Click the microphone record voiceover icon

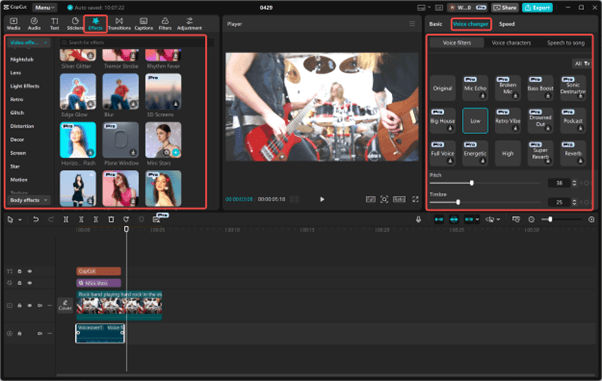[x=418, y=219]
